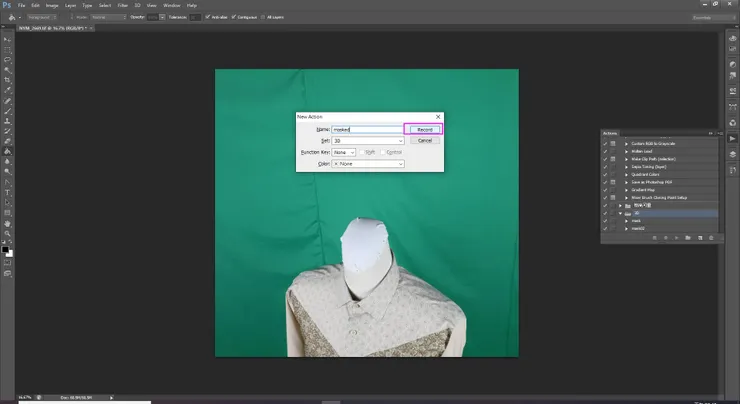The height and width of the screenshot is (404, 740).
Task: Open the Function Key dropdown
Action: 344,152
